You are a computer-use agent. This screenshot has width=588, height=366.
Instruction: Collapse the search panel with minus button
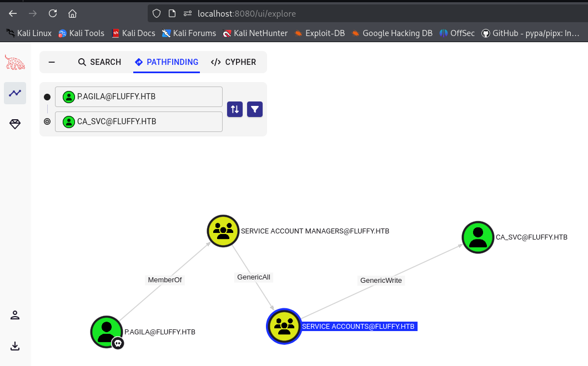(x=52, y=62)
